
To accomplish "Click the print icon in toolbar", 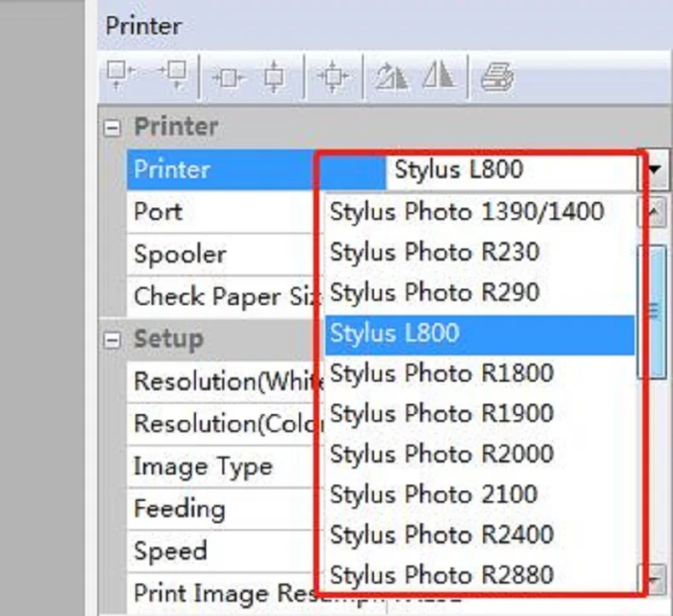I will coord(496,78).
